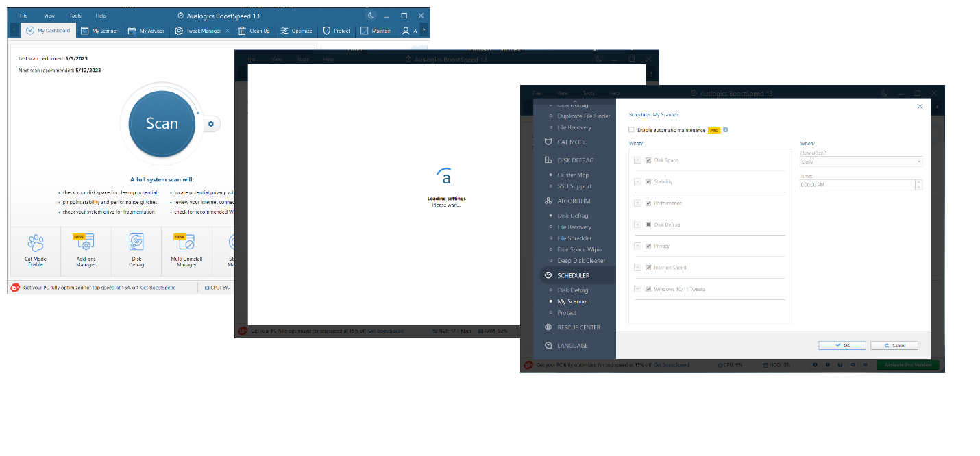
Task: Select CAT MODE section in settings sidebar
Action: tap(572, 142)
